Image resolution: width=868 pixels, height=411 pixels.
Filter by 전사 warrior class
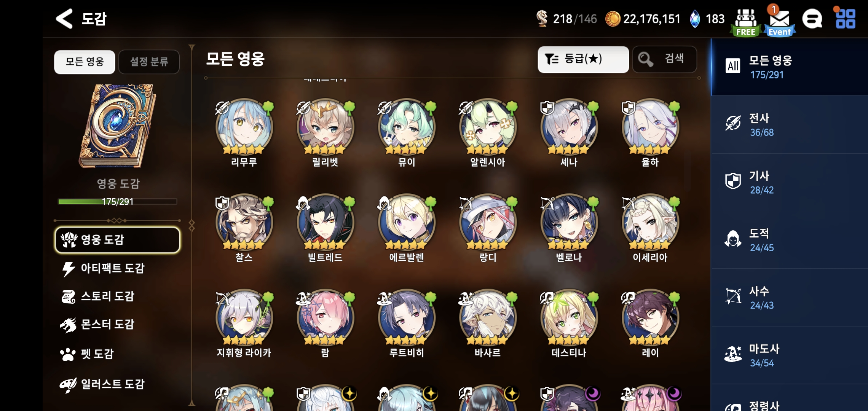click(790, 125)
